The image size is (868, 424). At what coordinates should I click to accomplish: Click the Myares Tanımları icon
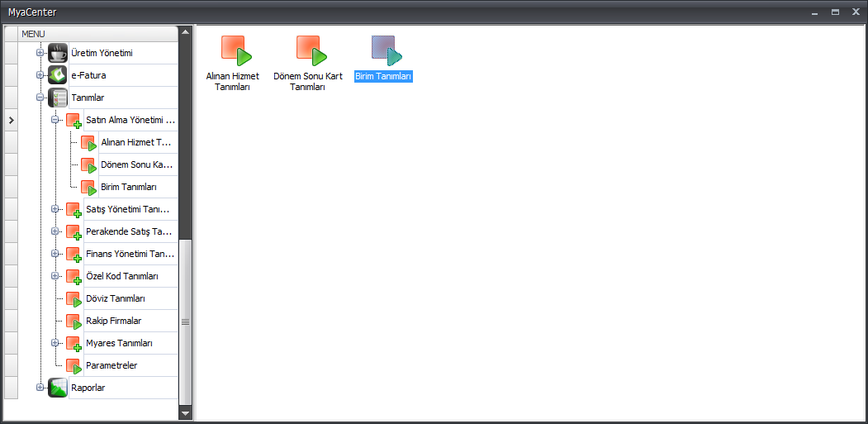click(74, 344)
